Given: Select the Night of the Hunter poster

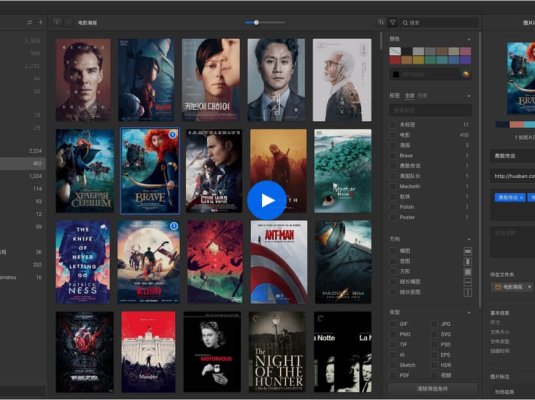Looking at the screenshot, I should [x=278, y=352].
